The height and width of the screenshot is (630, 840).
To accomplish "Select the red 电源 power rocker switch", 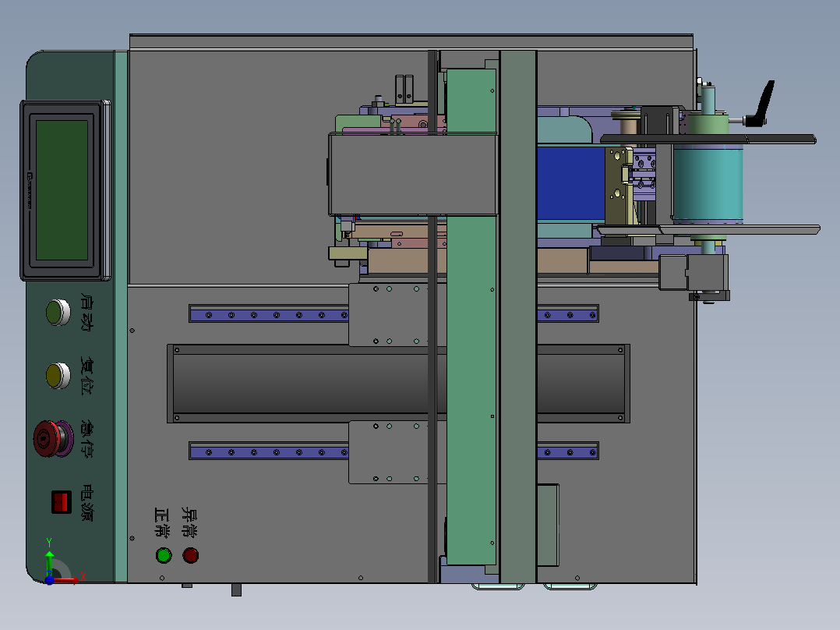I will (61, 502).
